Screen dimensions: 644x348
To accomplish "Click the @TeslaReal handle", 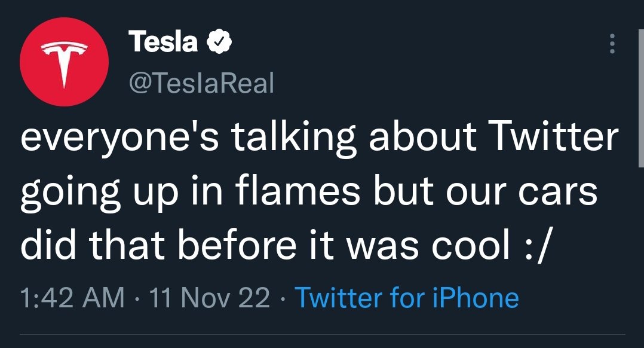I will [201, 83].
